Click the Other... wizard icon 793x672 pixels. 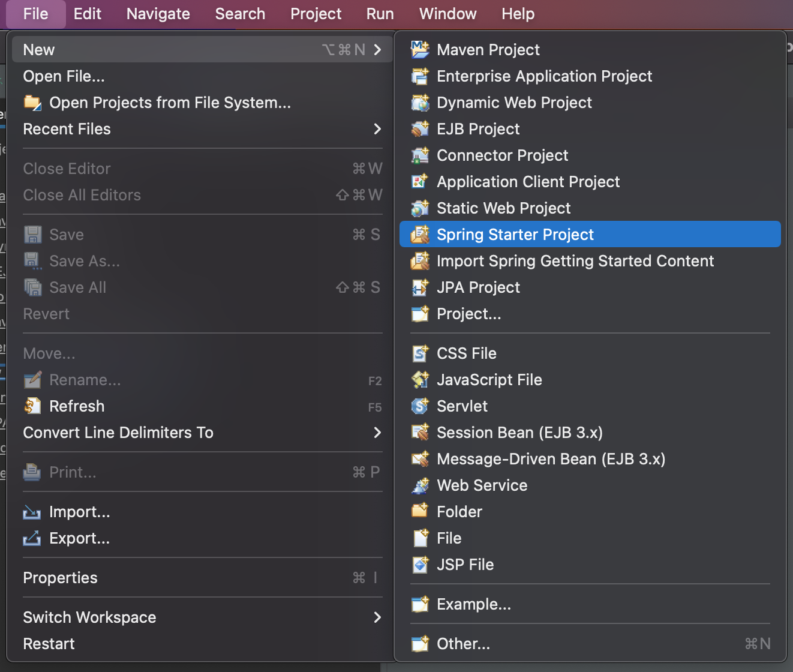pyautogui.click(x=420, y=643)
